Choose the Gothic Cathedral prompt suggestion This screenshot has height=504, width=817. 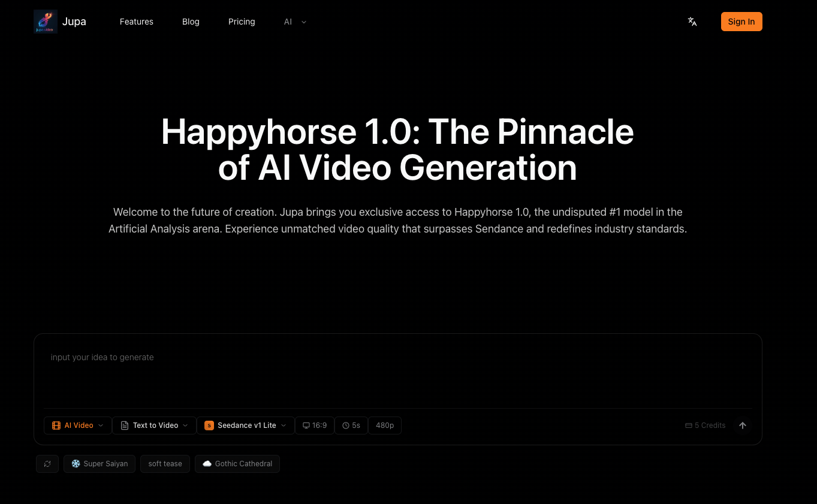[x=237, y=464]
